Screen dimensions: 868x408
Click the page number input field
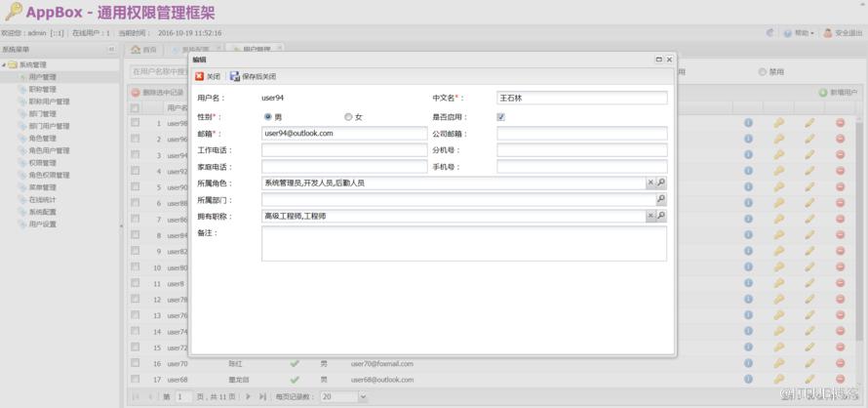[183, 396]
